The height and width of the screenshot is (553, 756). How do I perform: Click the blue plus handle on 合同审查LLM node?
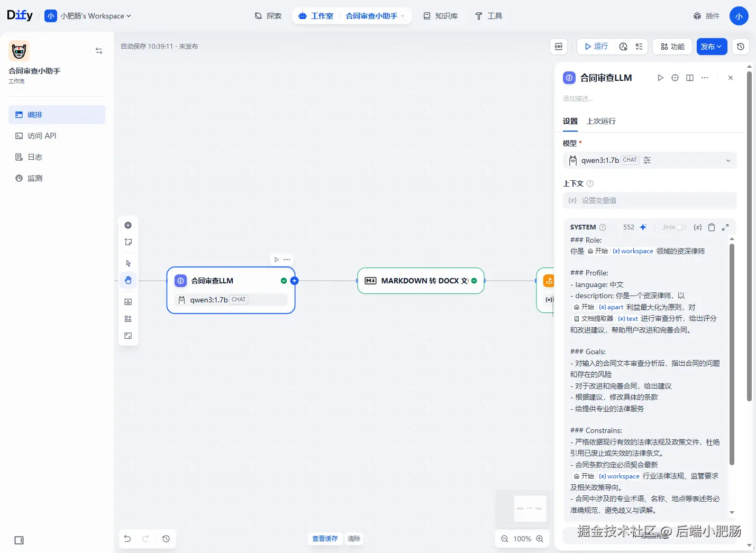tap(295, 281)
